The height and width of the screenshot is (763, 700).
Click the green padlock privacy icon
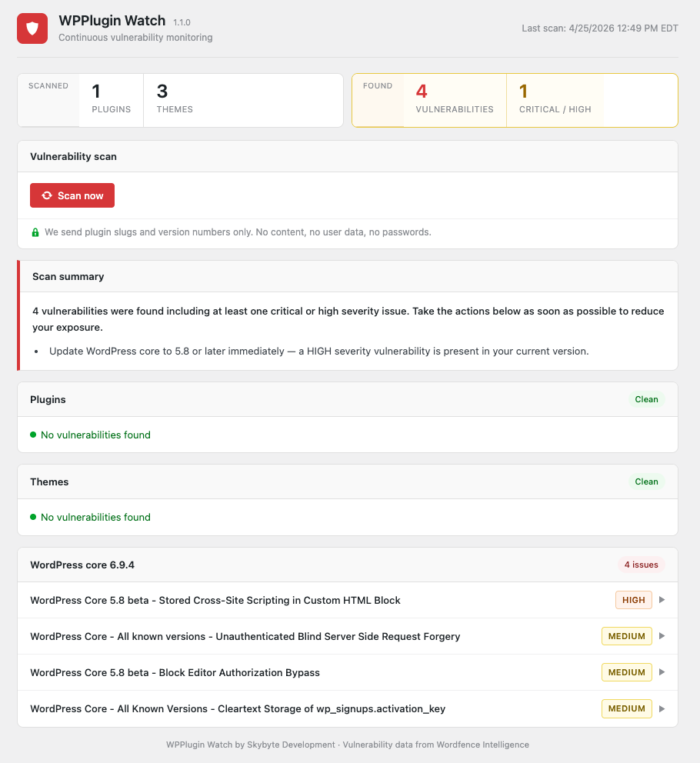pos(35,232)
